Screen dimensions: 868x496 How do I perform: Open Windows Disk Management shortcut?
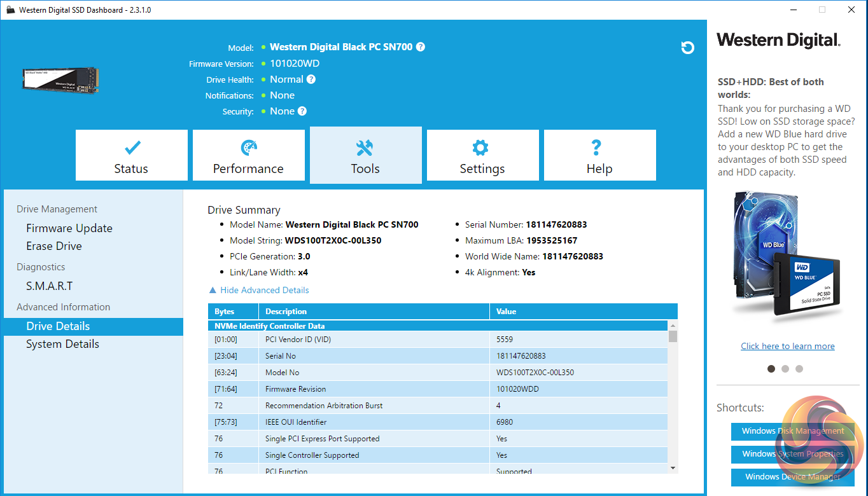(x=792, y=431)
